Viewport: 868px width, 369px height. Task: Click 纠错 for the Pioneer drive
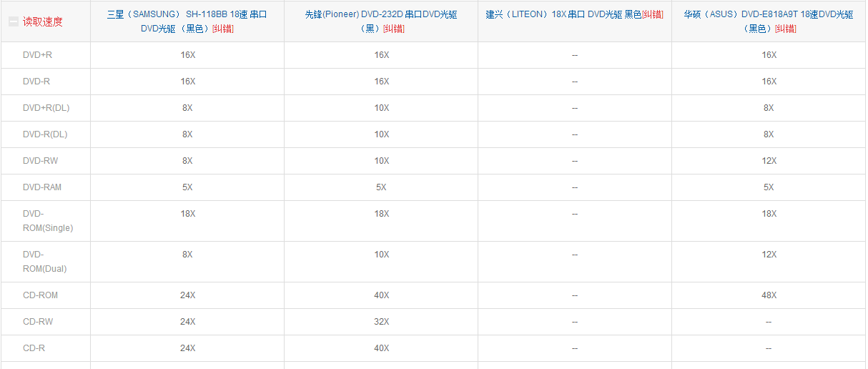pos(393,29)
